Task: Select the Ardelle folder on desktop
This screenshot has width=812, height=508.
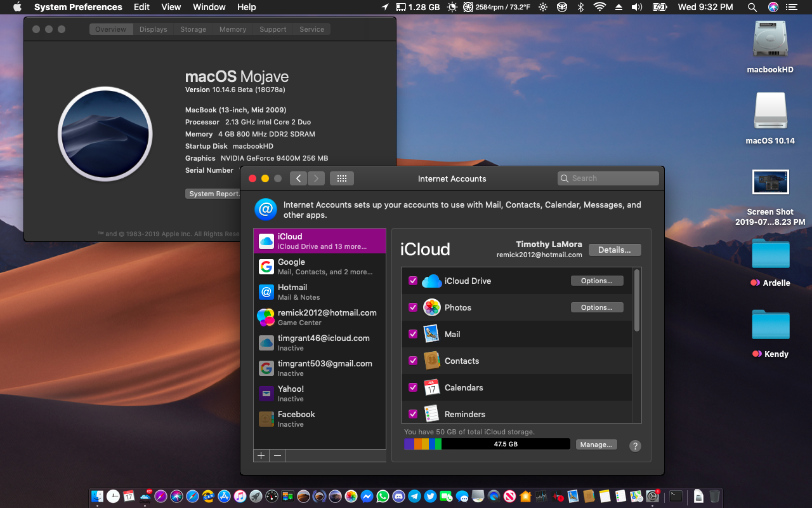Action: (x=771, y=255)
